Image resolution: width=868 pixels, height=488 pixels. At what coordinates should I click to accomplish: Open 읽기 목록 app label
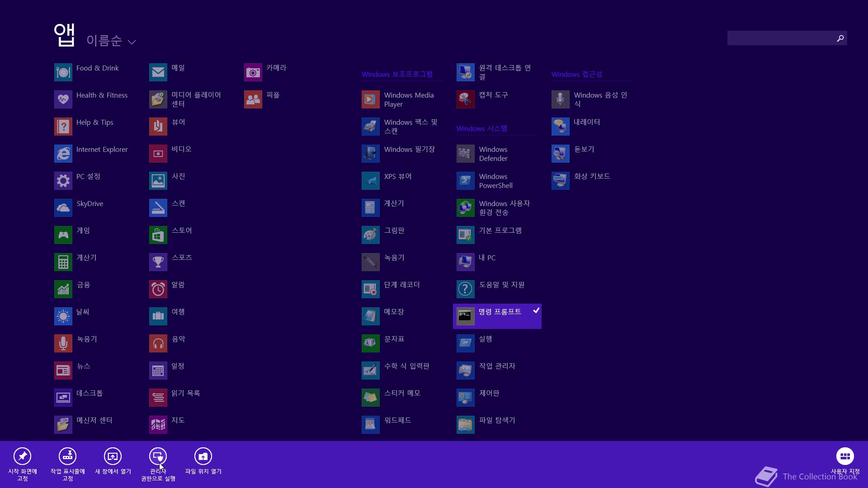[x=186, y=393]
